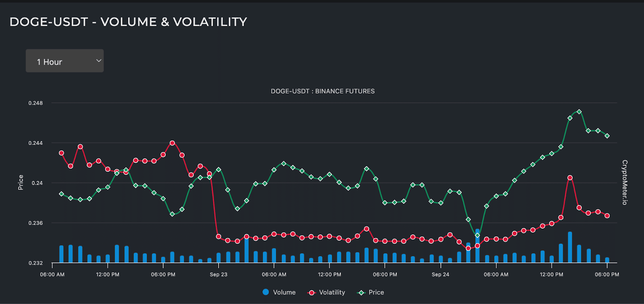
Task: Click the blue Volume legend dot
Action: [266, 292]
